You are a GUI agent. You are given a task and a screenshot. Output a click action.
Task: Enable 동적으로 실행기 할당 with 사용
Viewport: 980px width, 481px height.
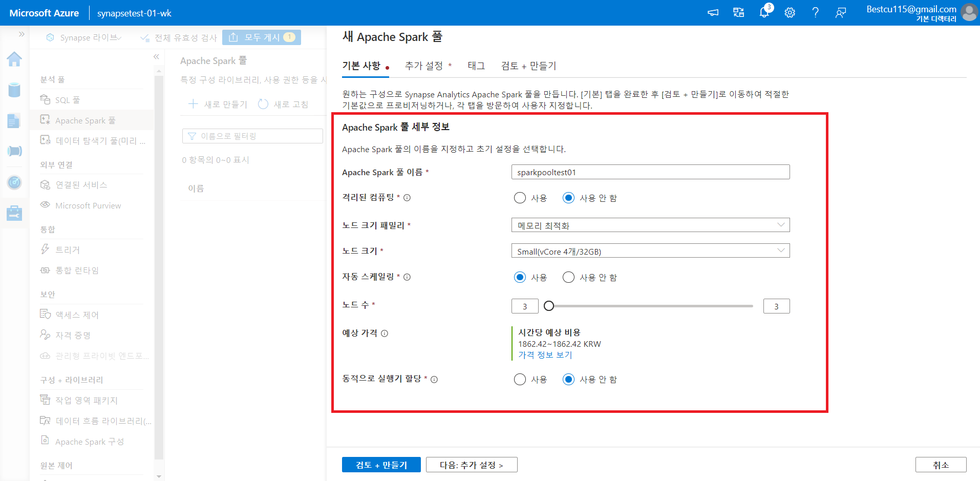(x=520, y=379)
